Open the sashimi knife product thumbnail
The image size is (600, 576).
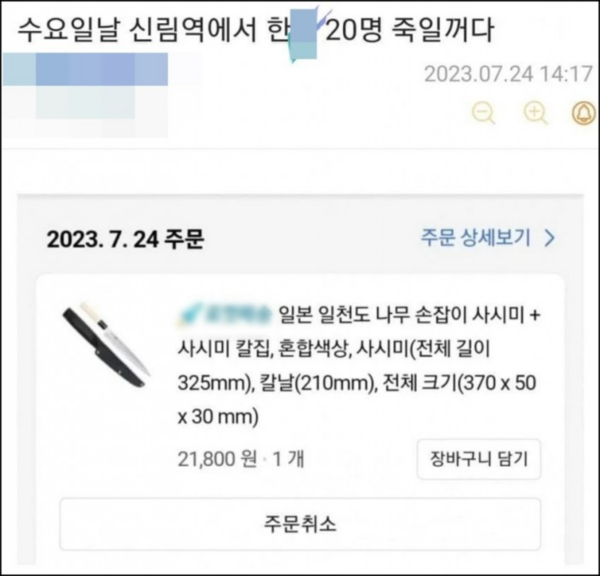coord(106,344)
